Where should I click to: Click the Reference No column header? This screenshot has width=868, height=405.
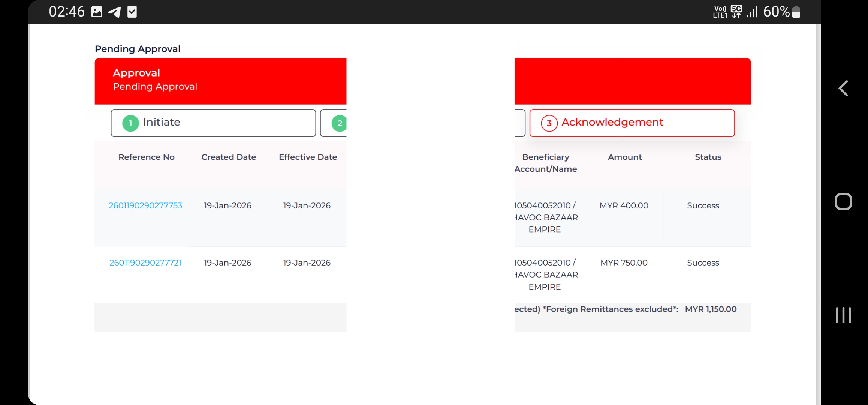[x=147, y=157]
